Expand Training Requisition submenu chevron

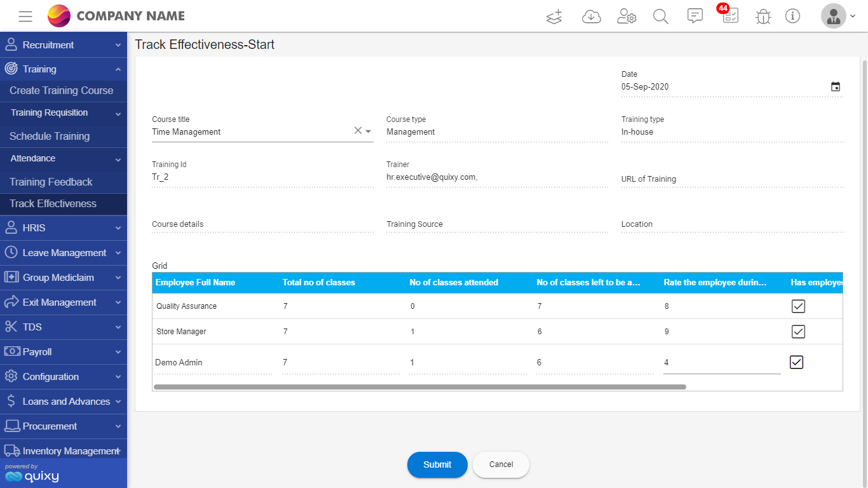[x=118, y=114]
